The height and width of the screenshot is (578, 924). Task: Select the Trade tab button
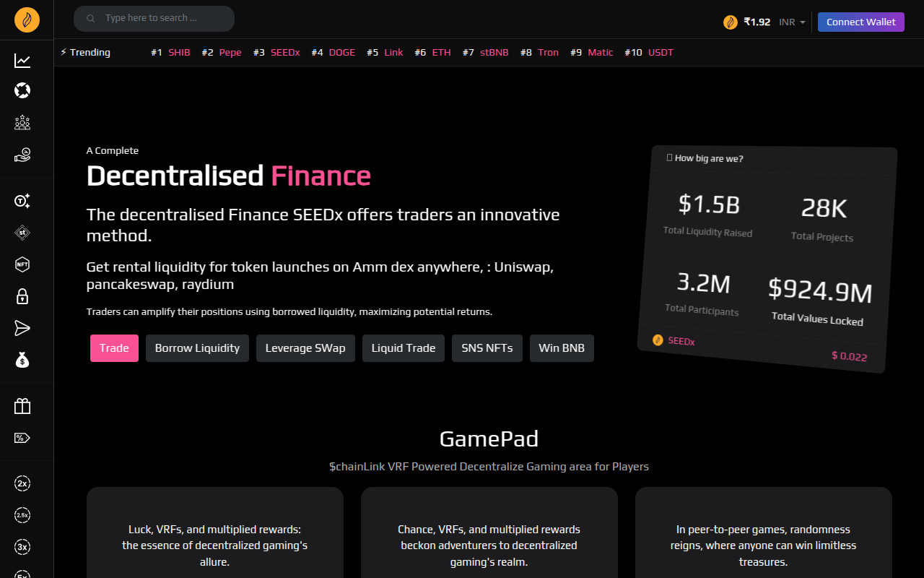click(x=114, y=348)
